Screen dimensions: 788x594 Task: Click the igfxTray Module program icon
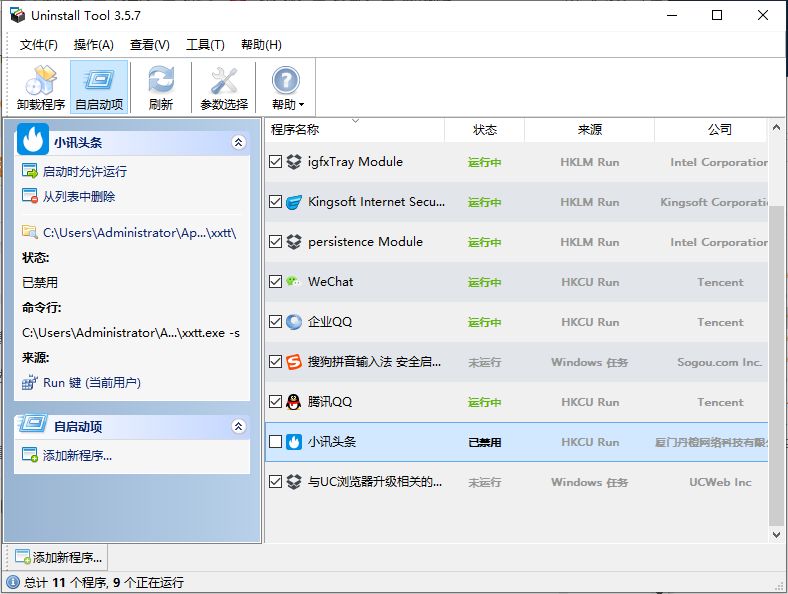(293, 162)
